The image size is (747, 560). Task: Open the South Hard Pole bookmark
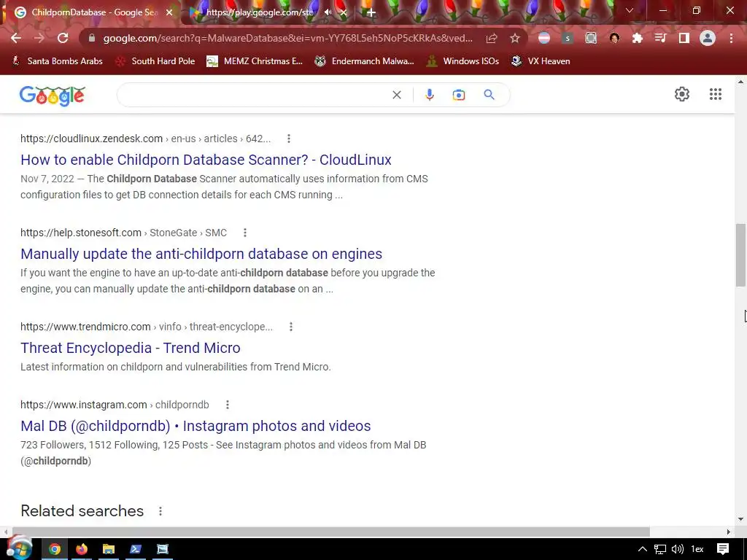coord(156,61)
